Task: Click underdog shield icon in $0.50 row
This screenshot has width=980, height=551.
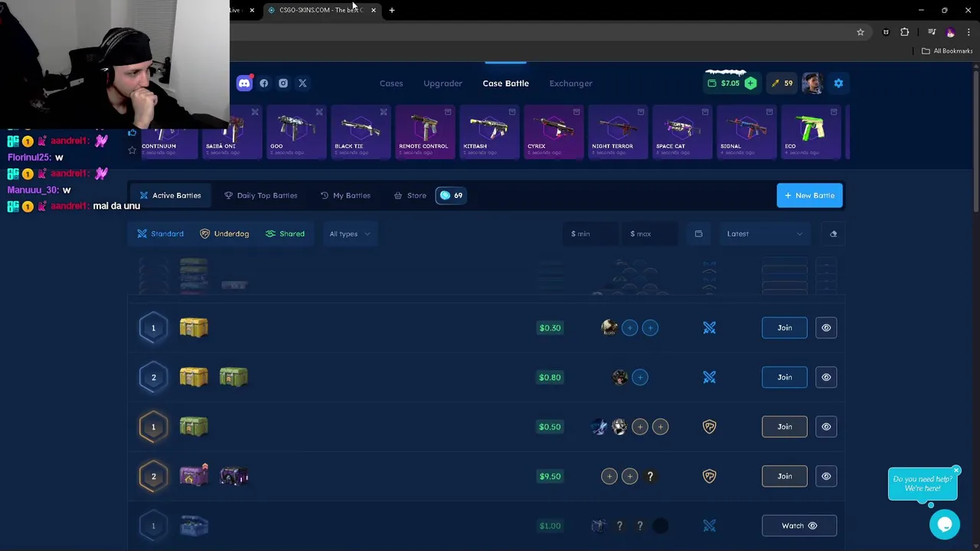Action: click(x=709, y=426)
